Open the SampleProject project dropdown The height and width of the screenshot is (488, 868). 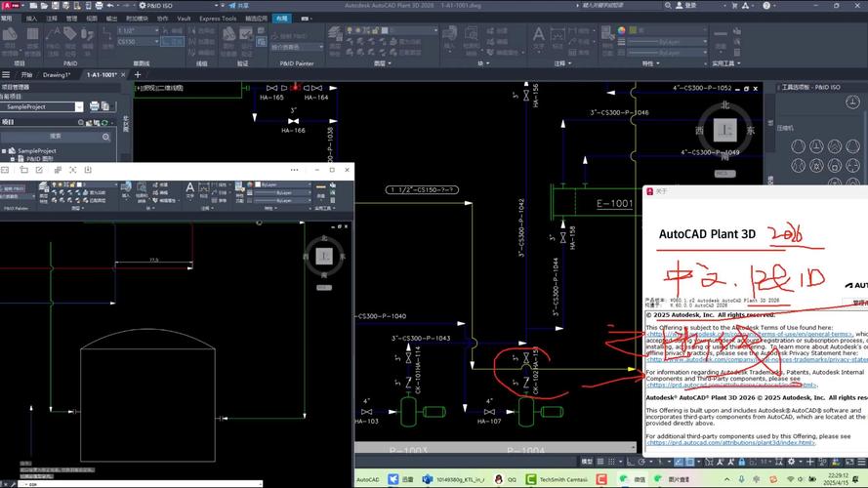pos(78,106)
